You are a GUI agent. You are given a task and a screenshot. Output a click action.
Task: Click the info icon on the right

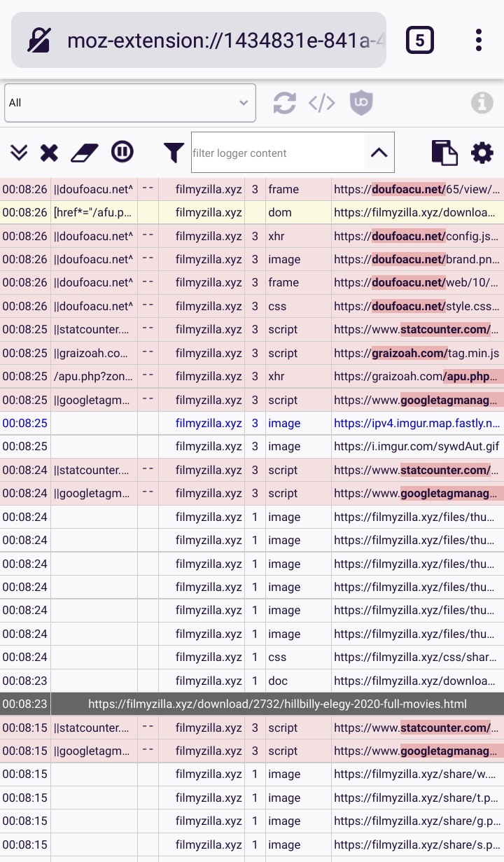482,102
